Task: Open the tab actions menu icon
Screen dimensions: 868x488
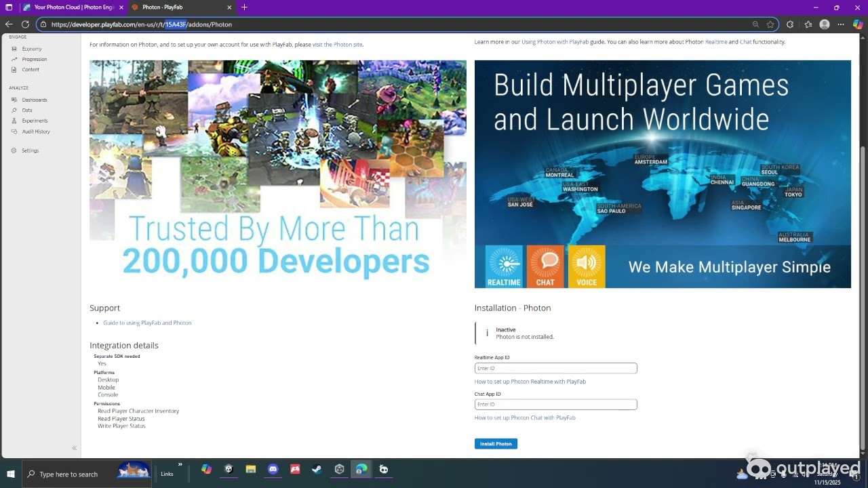Action: [9, 7]
